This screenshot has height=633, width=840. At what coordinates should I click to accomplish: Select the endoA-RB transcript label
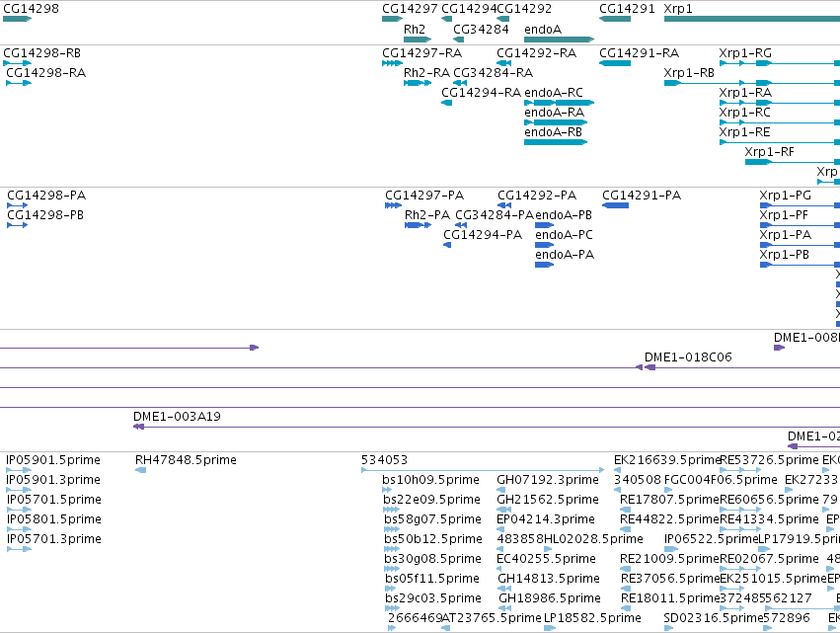pyautogui.click(x=554, y=132)
